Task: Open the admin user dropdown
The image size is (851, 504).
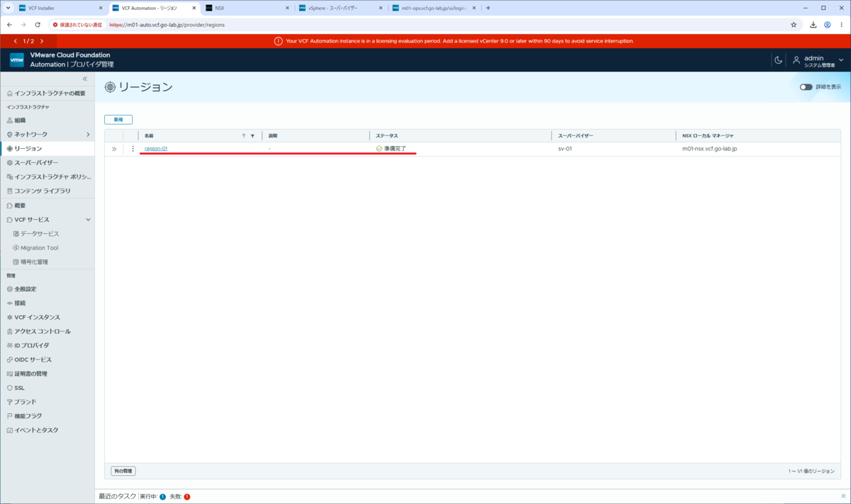Action: tap(818, 60)
